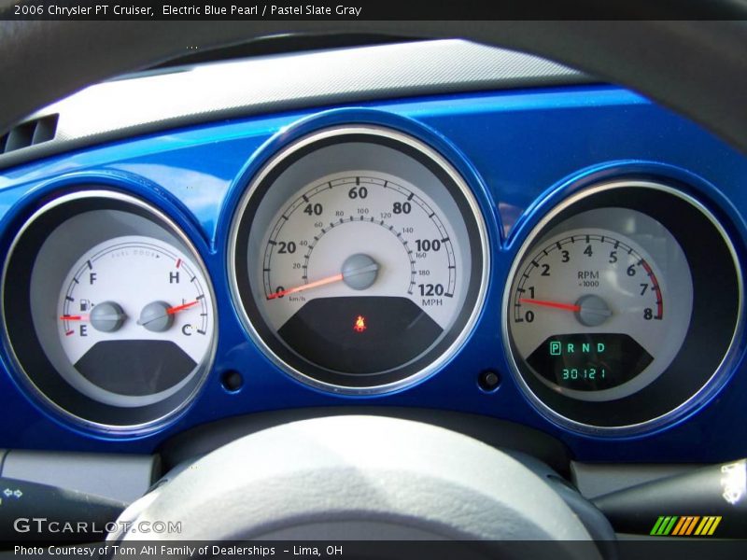Screen dimensions: 747x560
Task: Click the 5 mark on tachometer
Action: pyautogui.click(x=613, y=258)
